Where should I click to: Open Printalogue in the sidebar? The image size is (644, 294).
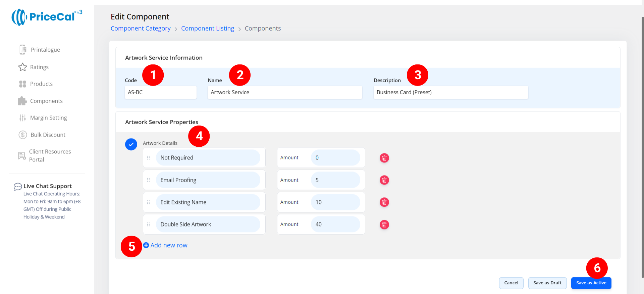pyautogui.click(x=45, y=50)
